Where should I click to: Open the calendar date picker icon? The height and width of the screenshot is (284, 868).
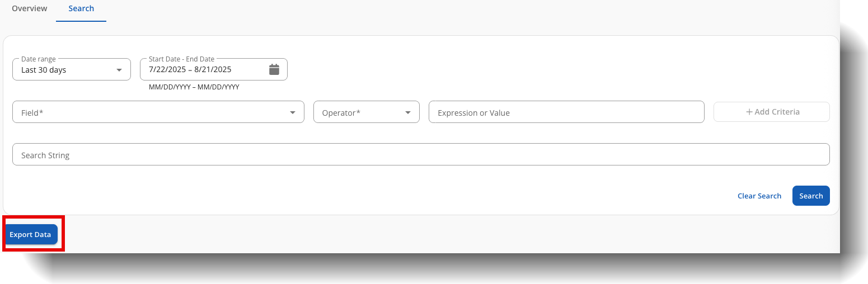coord(274,70)
